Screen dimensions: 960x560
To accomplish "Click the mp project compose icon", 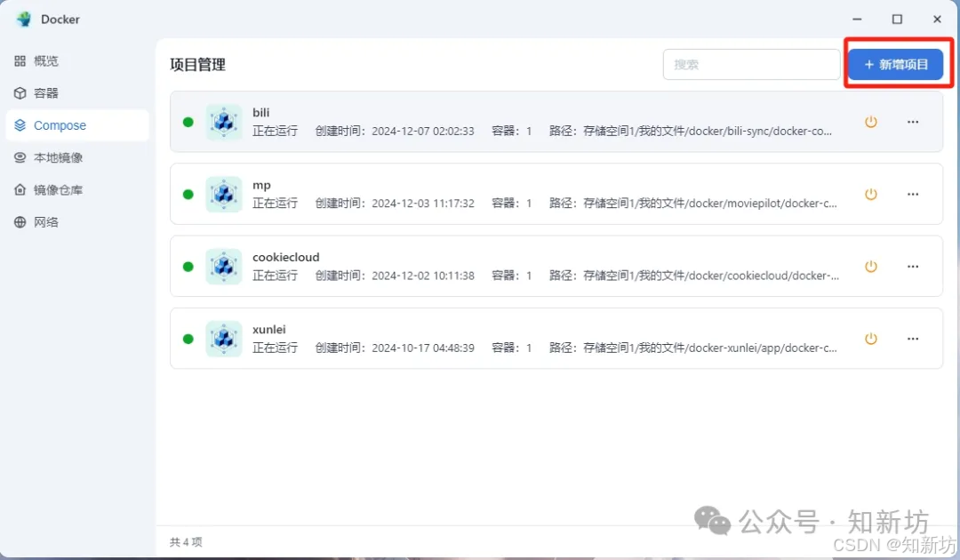I will [223, 194].
